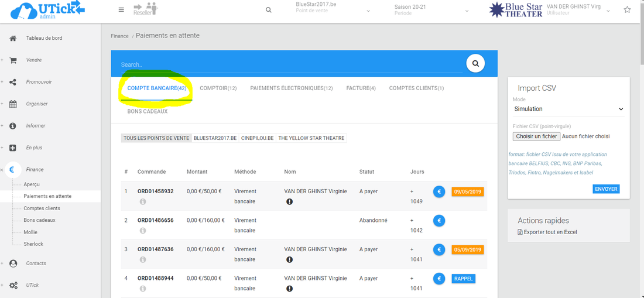Image resolution: width=644 pixels, height=298 pixels.
Task: Expand the Vendre sidebar menu
Action: 34,60
